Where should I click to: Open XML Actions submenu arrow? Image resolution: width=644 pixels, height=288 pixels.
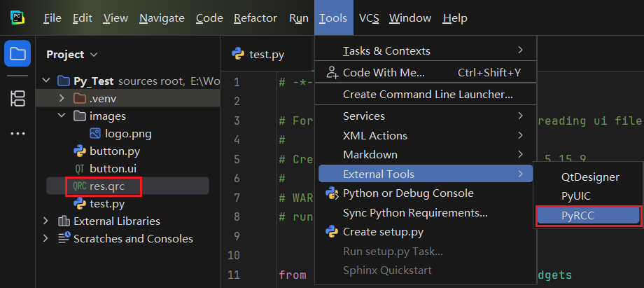pyautogui.click(x=520, y=135)
